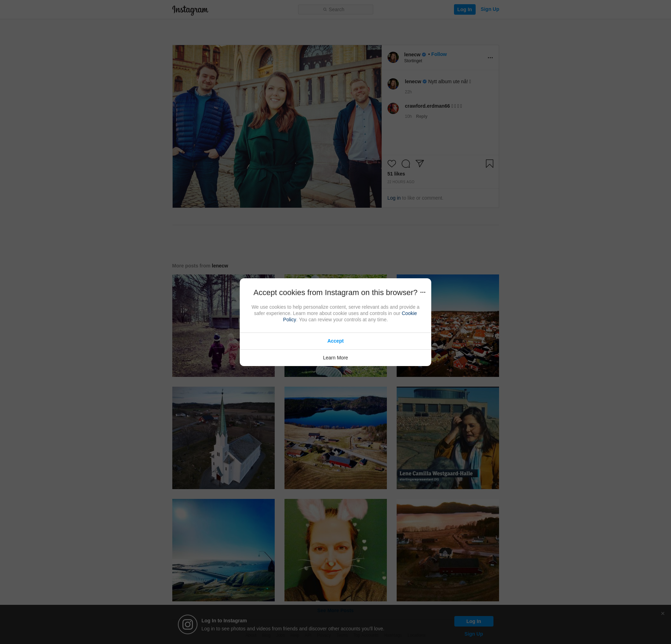Click the See More Posts link
Viewport: 671px width, 644px height.
(335, 610)
